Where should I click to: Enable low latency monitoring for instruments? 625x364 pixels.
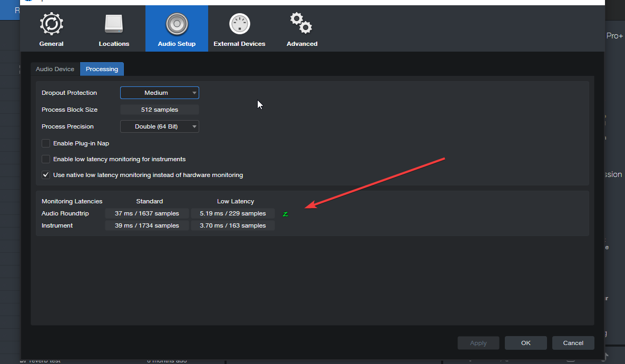coord(46,159)
